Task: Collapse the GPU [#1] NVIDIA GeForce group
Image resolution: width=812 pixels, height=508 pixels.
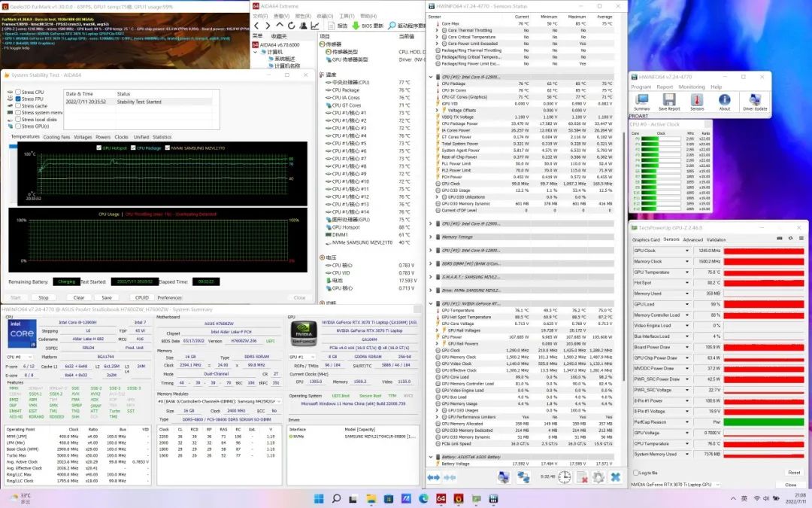Action: point(431,303)
